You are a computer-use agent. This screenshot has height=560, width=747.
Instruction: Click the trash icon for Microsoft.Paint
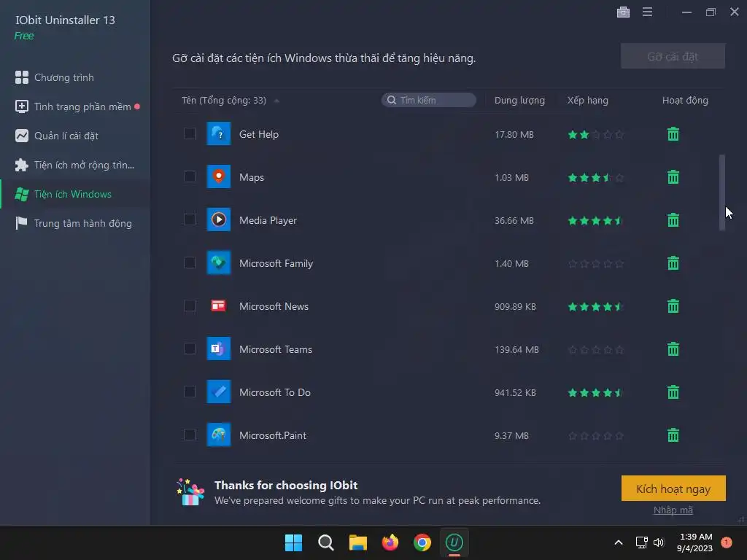[673, 435]
